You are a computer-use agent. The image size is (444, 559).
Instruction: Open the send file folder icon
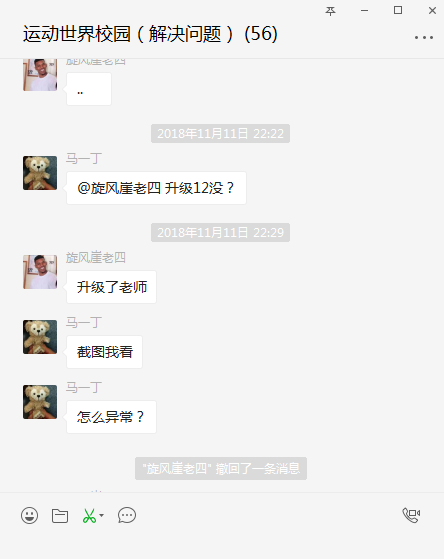tap(60, 516)
